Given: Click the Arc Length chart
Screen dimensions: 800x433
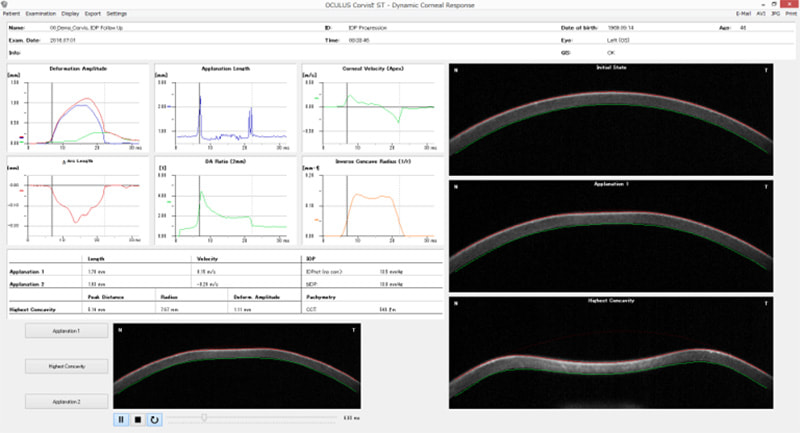Looking at the screenshot, I should [78, 201].
